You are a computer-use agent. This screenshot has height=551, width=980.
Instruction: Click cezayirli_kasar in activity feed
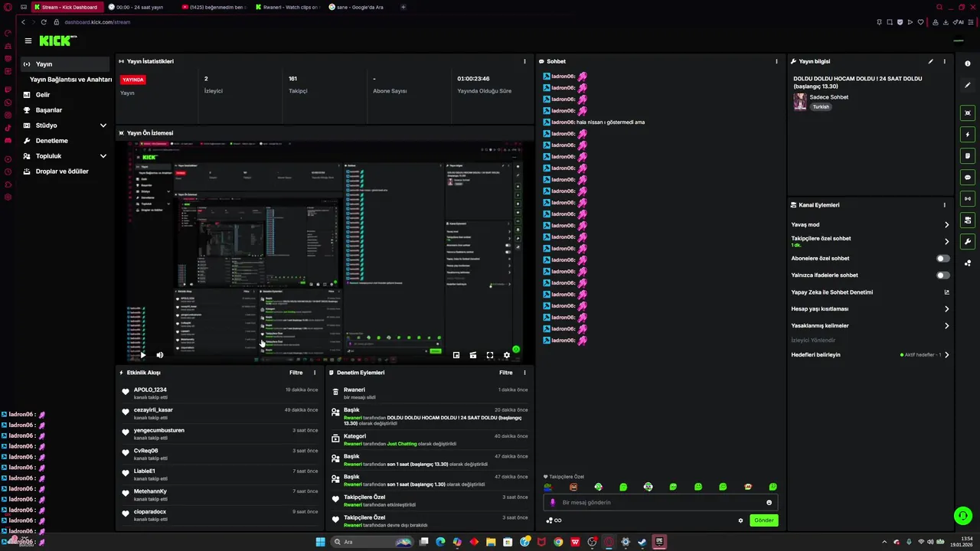click(153, 410)
